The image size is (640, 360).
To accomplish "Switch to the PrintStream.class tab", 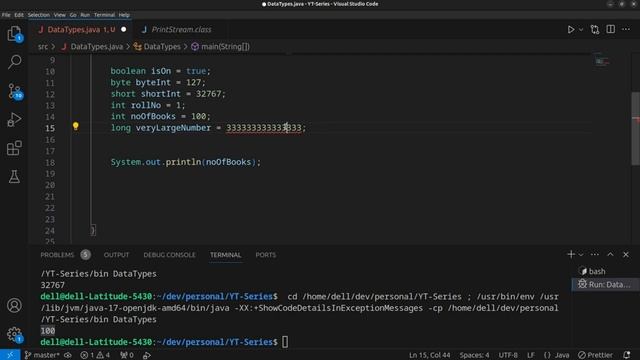I will (x=181, y=29).
